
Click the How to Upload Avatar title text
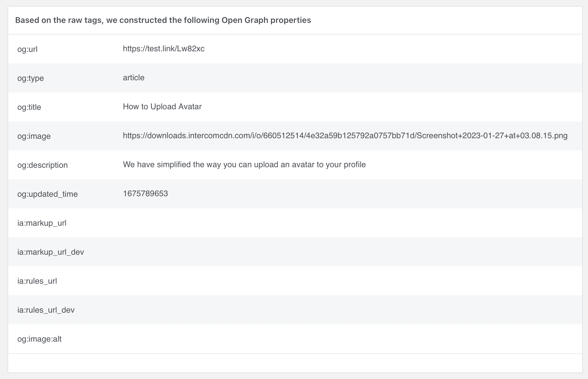pyautogui.click(x=162, y=107)
